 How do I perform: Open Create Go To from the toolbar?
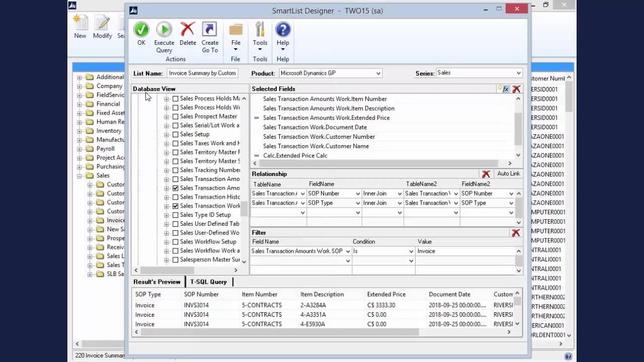(x=210, y=30)
